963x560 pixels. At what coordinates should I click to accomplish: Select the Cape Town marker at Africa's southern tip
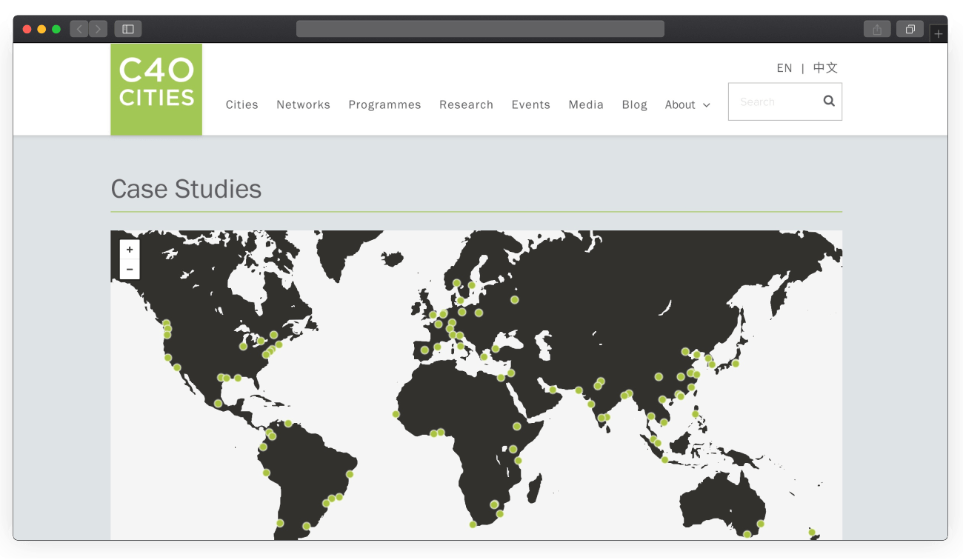(473, 524)
